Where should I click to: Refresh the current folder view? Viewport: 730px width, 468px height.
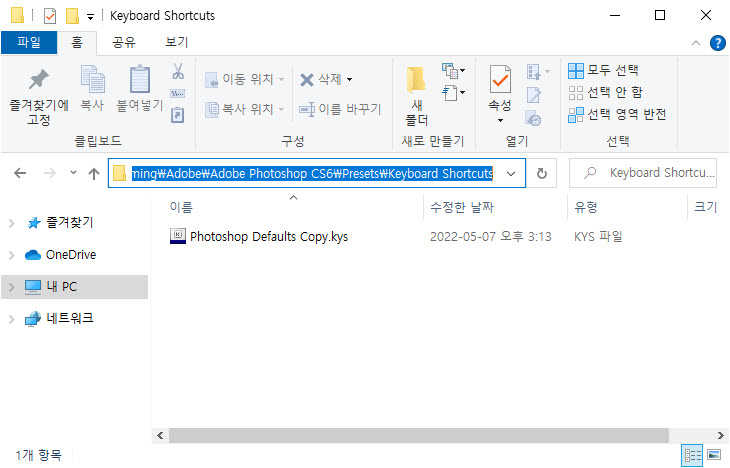pyautogui.click(x=541, y=173)
